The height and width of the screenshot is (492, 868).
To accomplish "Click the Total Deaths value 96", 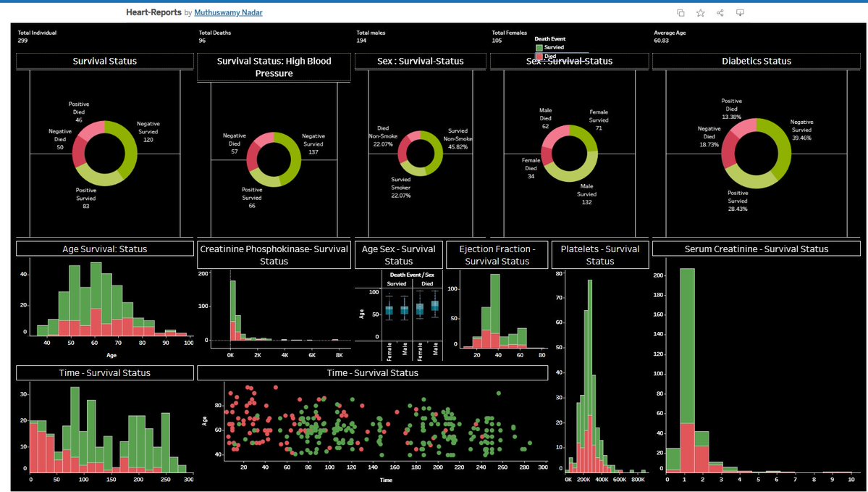I will 203,41.
